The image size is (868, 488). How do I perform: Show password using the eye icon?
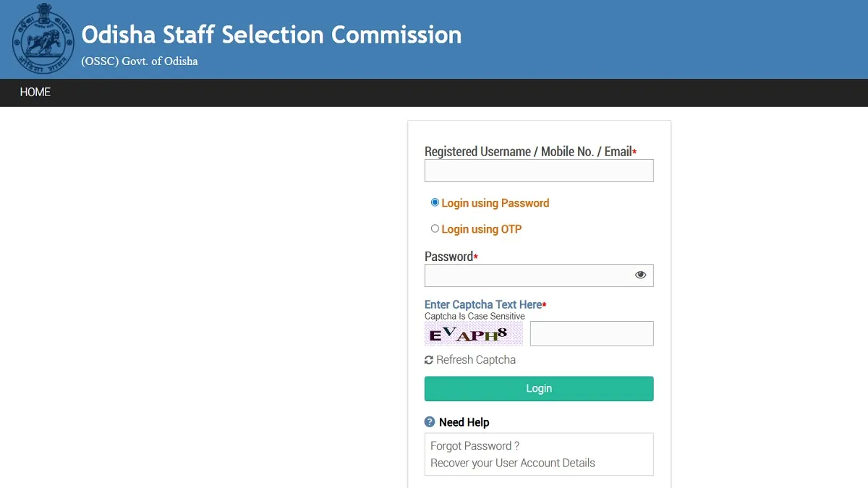tap(640, 275)
